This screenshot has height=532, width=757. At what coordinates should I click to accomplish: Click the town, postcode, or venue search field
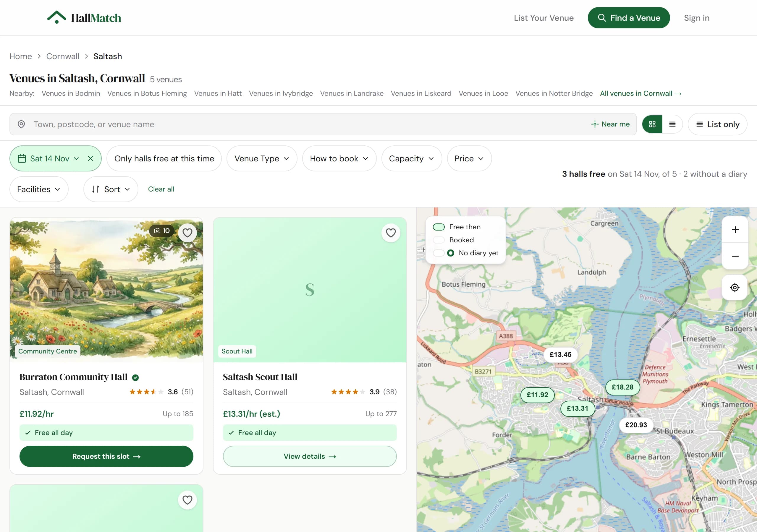pos(323,124)
